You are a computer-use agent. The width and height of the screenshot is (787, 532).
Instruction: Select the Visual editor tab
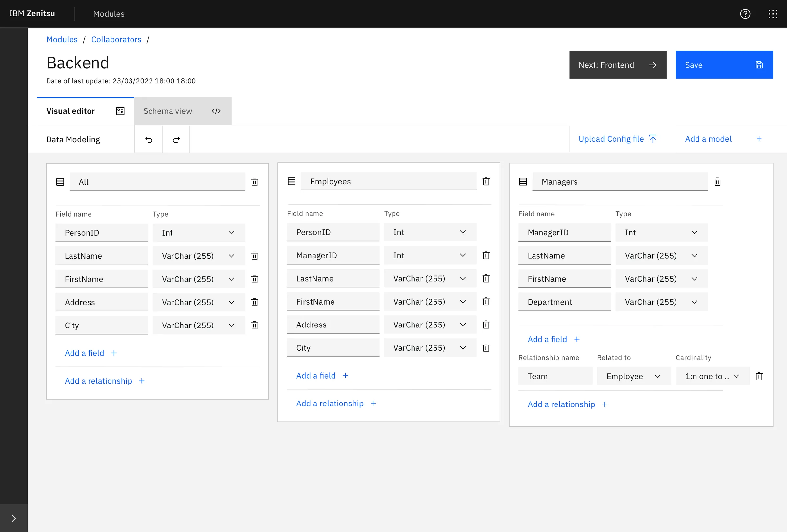85,111
